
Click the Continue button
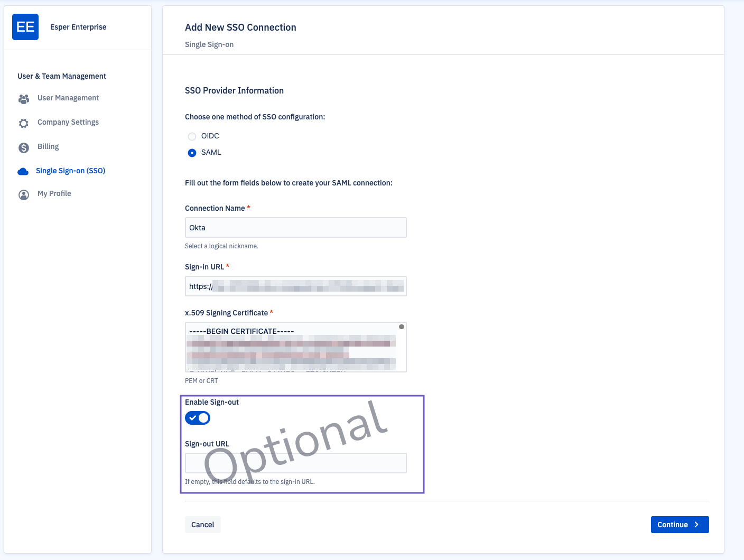coord(680,525)
